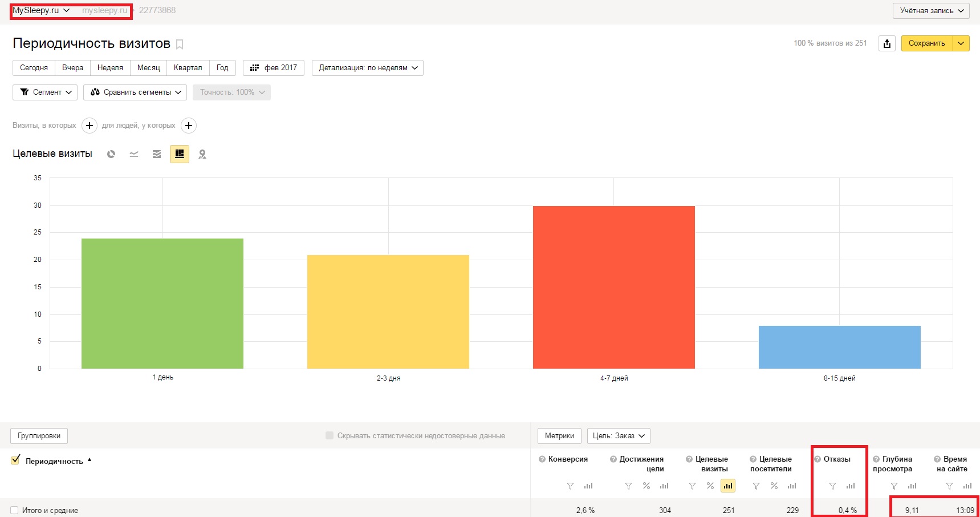Sort by the Периодичность column arrow
Screen dimensions: 980x517
click(x=90, y=460)
